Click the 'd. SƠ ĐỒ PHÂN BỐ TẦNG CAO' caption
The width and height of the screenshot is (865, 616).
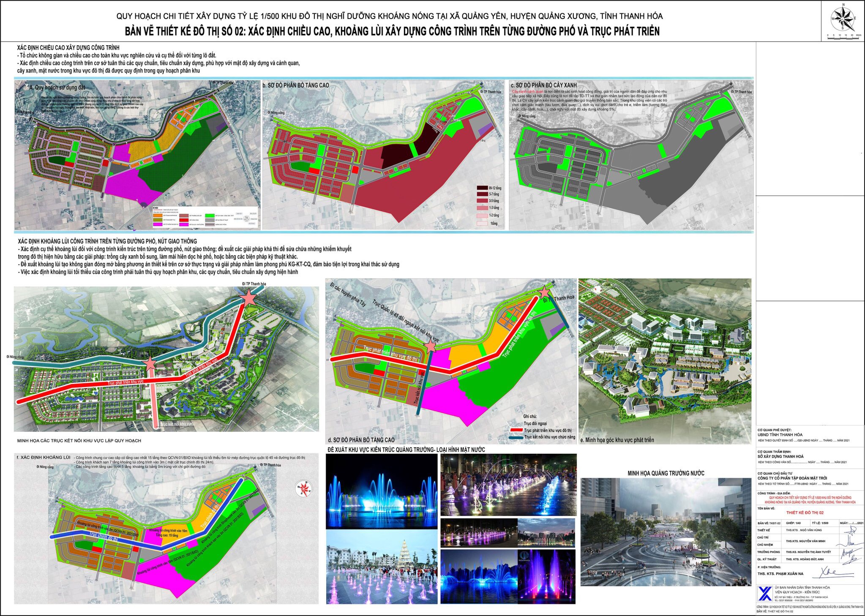(x=361, y=440)
